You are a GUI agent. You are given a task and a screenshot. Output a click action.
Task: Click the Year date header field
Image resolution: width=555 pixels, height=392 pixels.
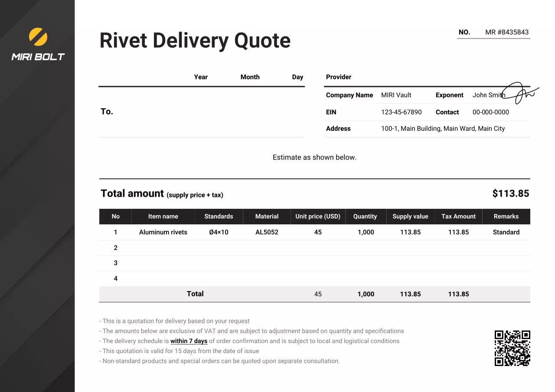(201, 77)
